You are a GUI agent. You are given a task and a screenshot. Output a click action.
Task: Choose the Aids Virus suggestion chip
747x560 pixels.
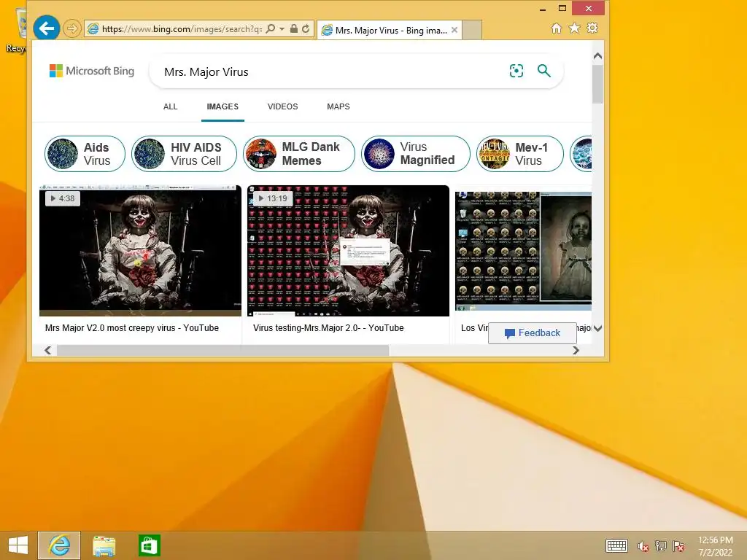point(85,154)
